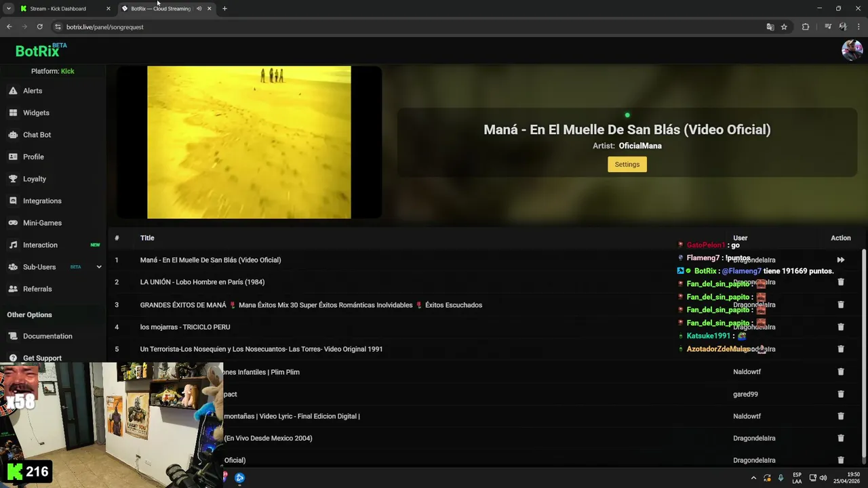868x488 pixels.
Task: Select the BotRix Cloud Streaming tab
Action: point(161,9)
